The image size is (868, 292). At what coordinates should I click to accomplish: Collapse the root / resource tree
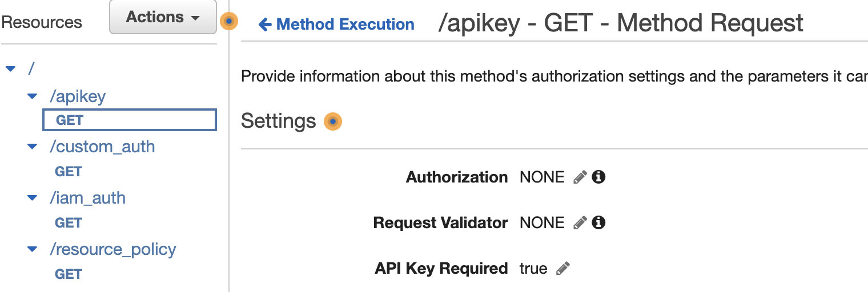pos(10,69)
